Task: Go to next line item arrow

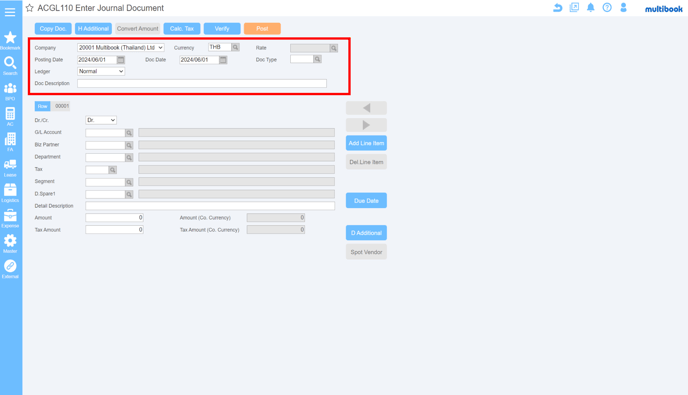Action: (366, 125)
